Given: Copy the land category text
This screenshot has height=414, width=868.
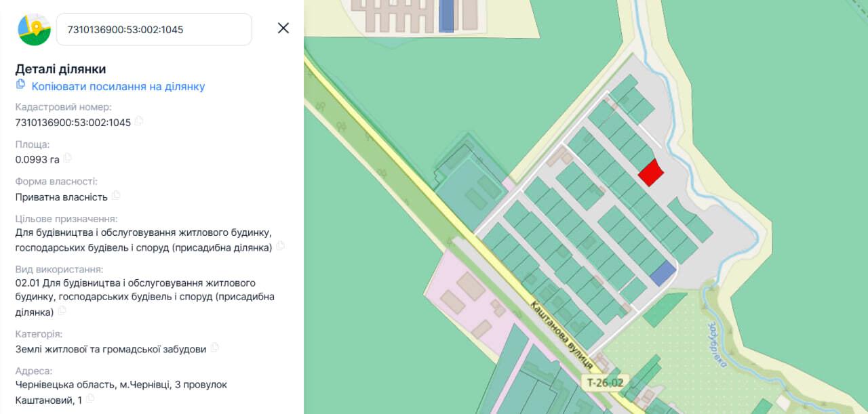Looking at the screenshot, I should [x=215, y=348].
